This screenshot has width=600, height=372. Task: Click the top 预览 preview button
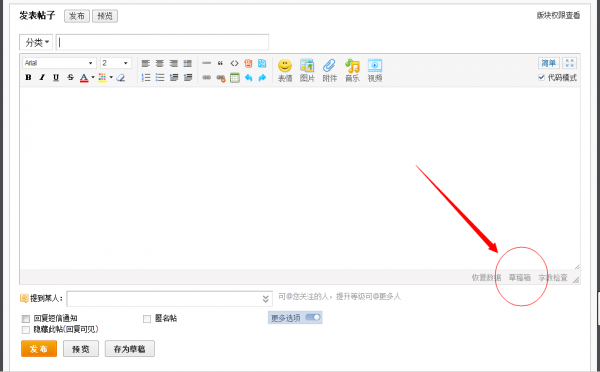[105, 16]
